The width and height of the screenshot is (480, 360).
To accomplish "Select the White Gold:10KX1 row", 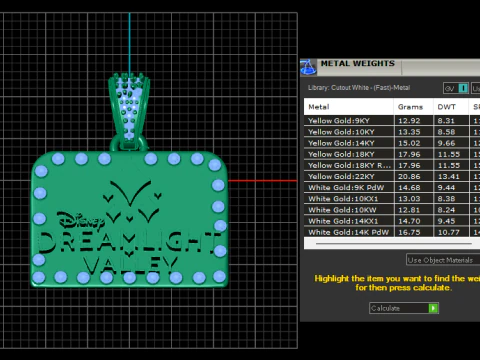I will 392,199.
